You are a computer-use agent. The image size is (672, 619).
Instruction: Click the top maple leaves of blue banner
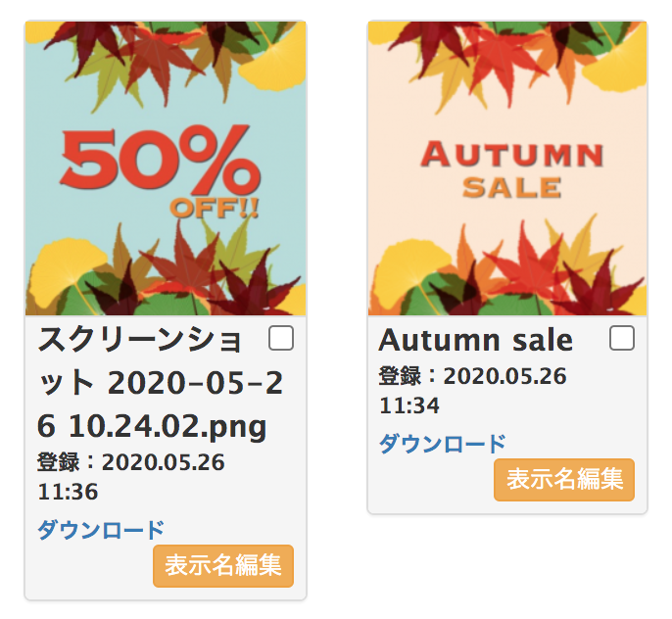click(166, 62)
